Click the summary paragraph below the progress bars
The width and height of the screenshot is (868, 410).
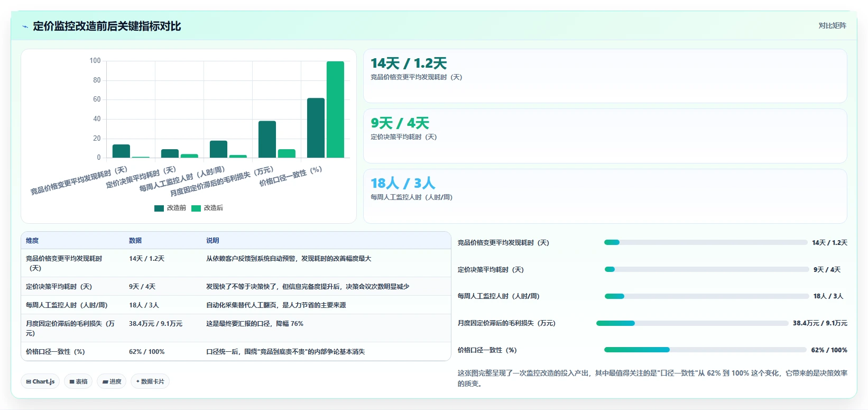(x=652, y=378)
